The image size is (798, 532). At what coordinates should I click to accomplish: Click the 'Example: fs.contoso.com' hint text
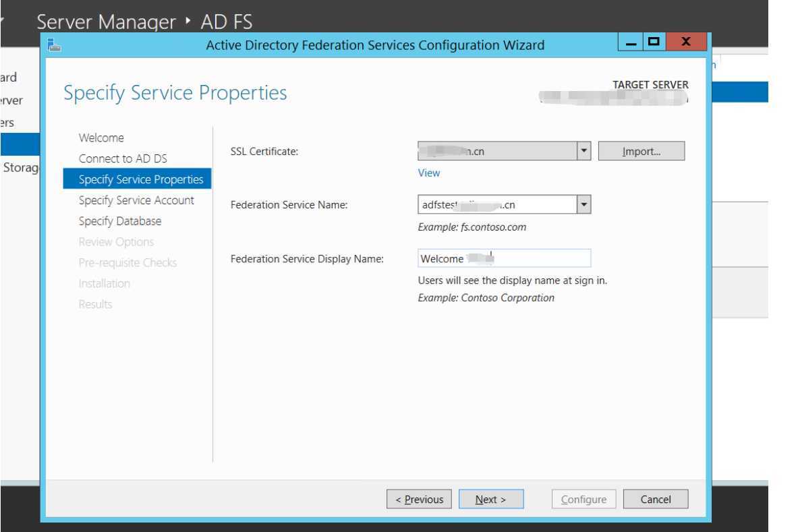coord(472,227)
